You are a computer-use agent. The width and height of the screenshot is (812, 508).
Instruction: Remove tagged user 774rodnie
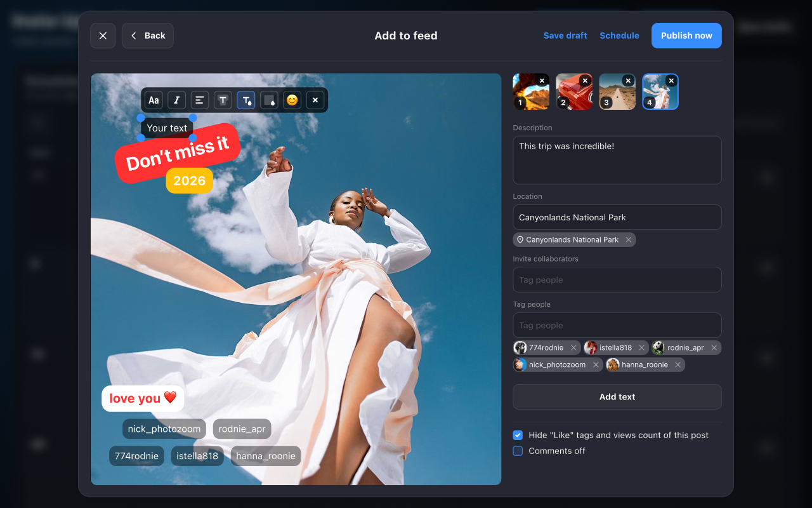tap(573, 347)
